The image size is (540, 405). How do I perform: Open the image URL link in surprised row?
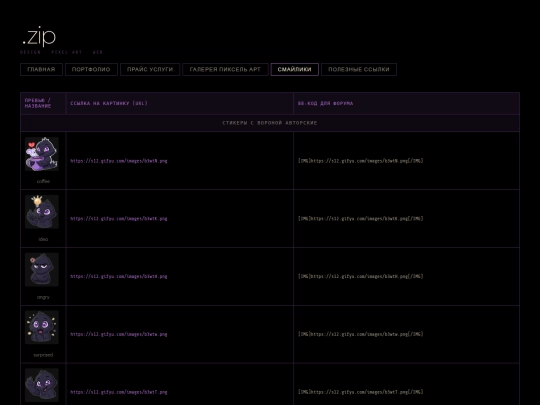pyautogui.click(x=119, y=334)
